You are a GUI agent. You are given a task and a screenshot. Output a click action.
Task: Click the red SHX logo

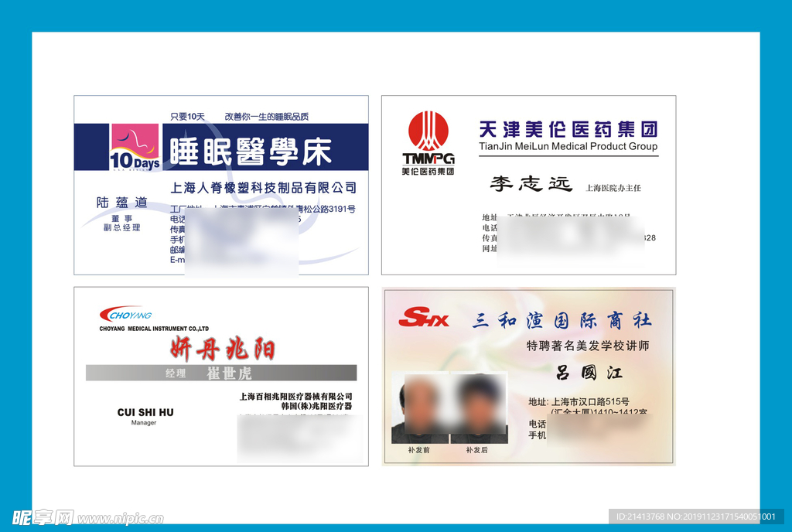(x=423, y=318)
